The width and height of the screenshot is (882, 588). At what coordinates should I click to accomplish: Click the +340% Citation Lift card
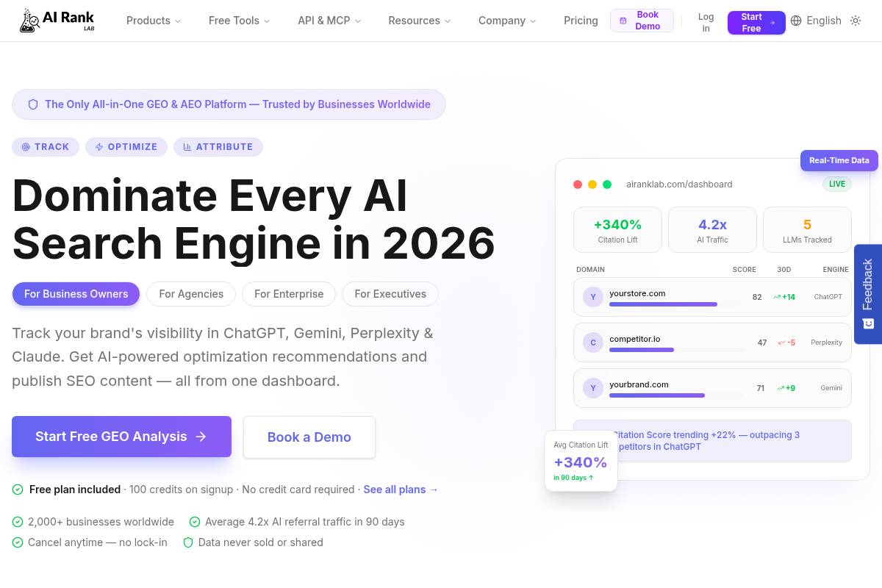617,230
